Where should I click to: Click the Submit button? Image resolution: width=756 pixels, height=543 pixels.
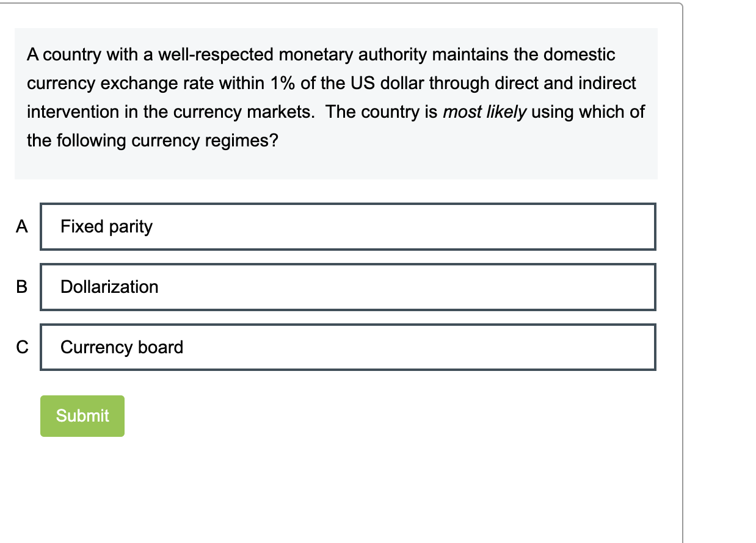[x=82, y=415]
